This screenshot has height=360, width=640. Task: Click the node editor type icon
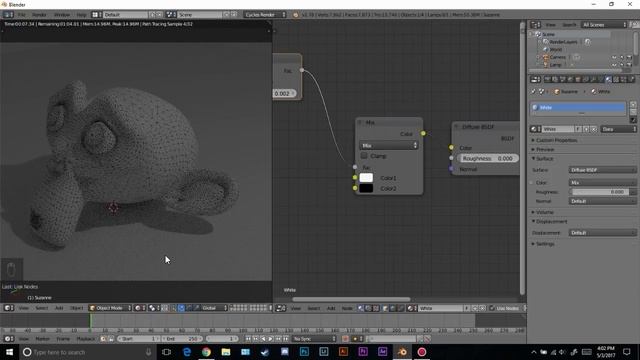point(281,308)
